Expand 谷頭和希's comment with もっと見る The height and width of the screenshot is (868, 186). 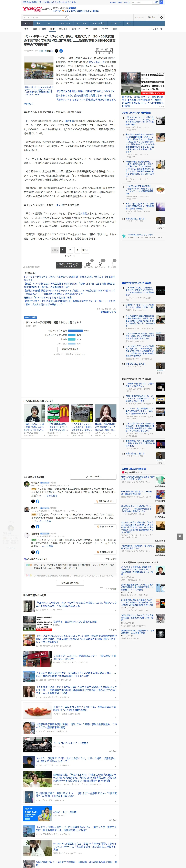[48, 546]
